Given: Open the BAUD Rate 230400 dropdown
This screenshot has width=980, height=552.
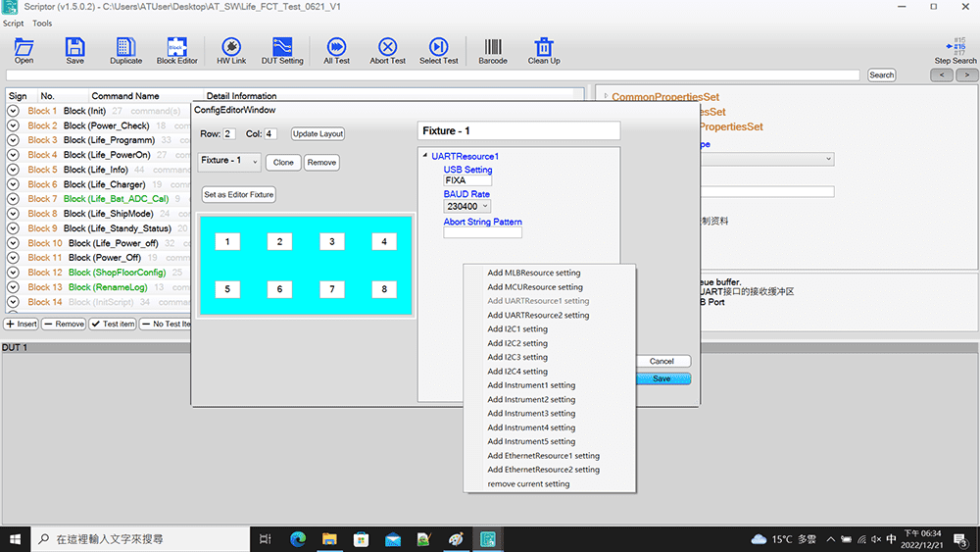Looking at the screenshot, I should 466,206.
